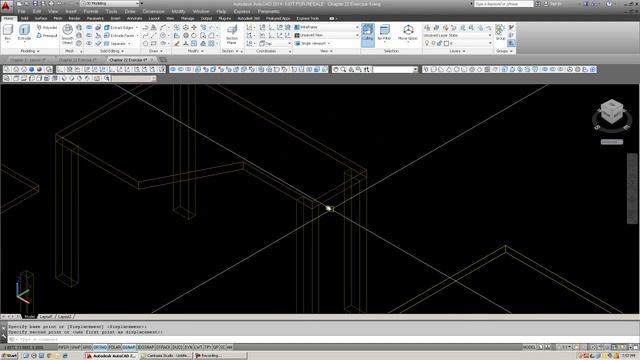Image resolution: width=640 pixels, height=360 pixels.
Task: Click the No Filter selection tool
Action: point(384,33)
